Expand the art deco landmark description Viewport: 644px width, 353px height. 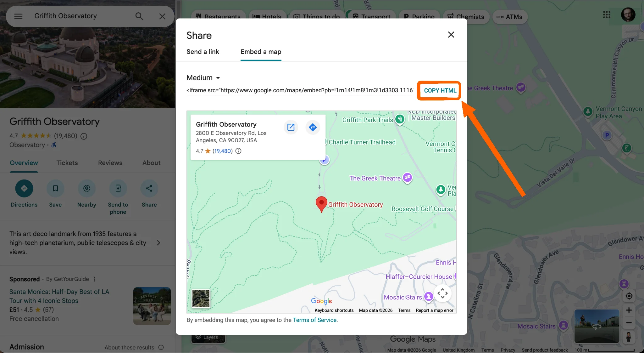pyautogui.click(x=158, y=243)
